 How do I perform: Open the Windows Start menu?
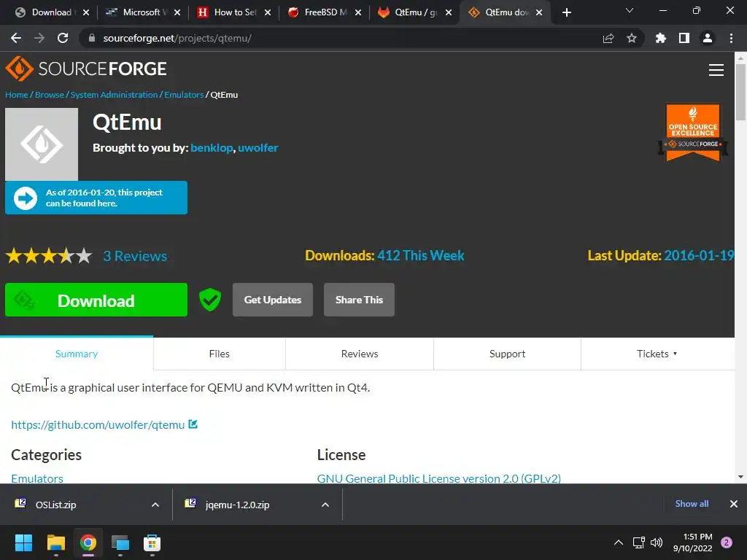23,542
